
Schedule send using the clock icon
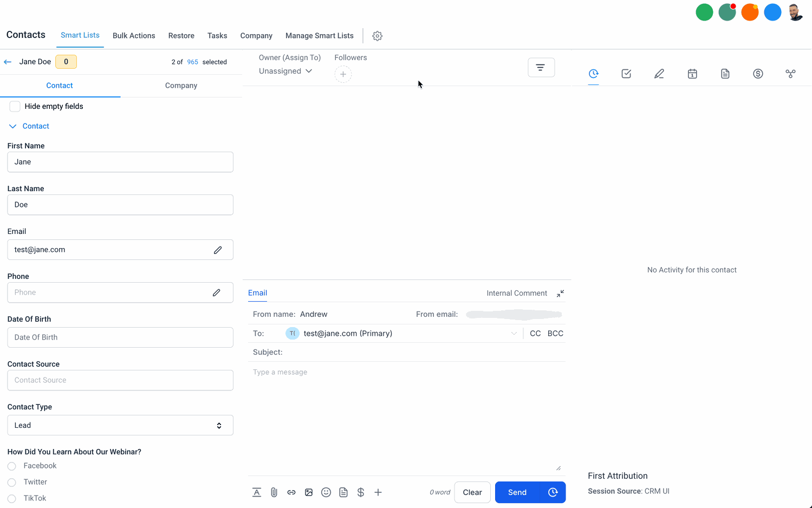coord(553,492)
